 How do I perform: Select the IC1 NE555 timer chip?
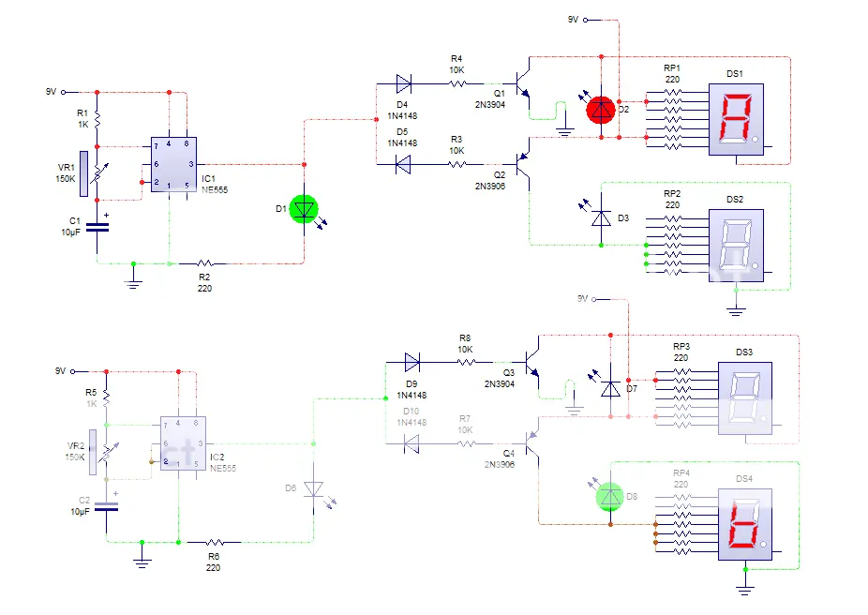pos(173,164)
